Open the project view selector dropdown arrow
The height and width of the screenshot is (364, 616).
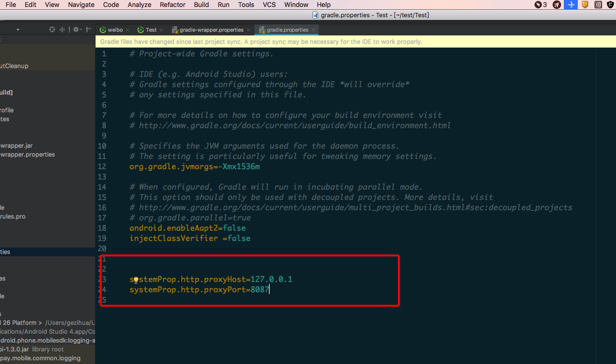coord(18,30)
